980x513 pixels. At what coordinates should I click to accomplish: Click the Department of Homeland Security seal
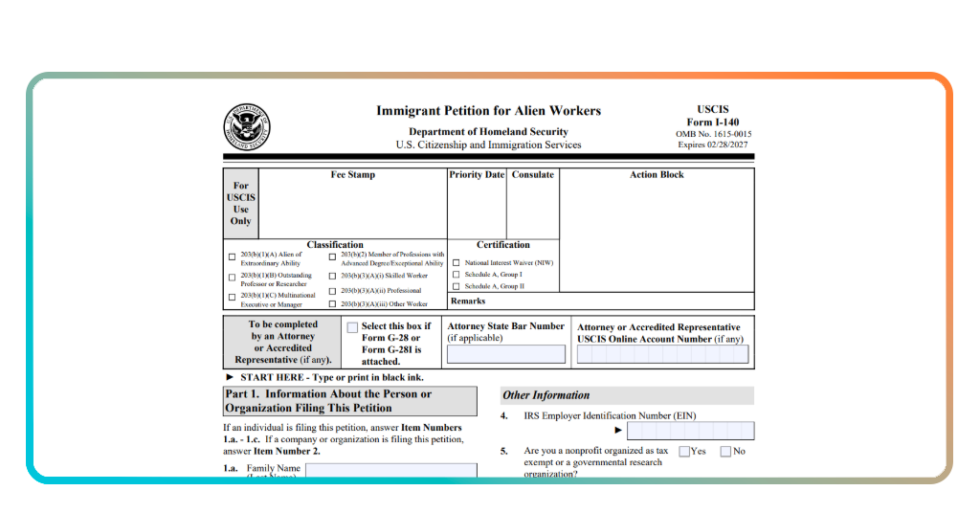[247, 127]
